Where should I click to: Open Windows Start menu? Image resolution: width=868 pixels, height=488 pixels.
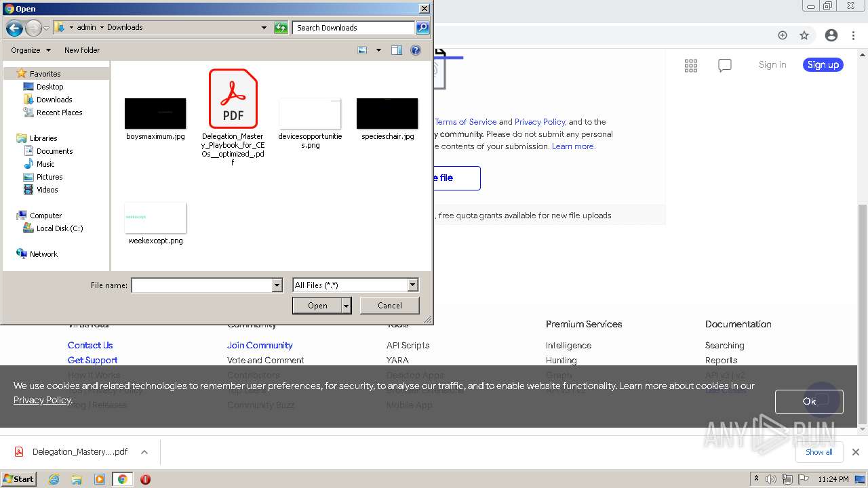click(x=18, y=479)
